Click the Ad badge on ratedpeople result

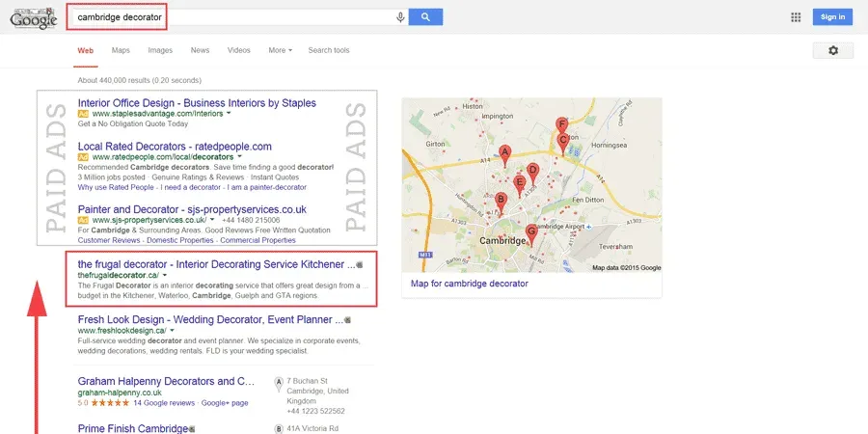(x=83, y=157)
